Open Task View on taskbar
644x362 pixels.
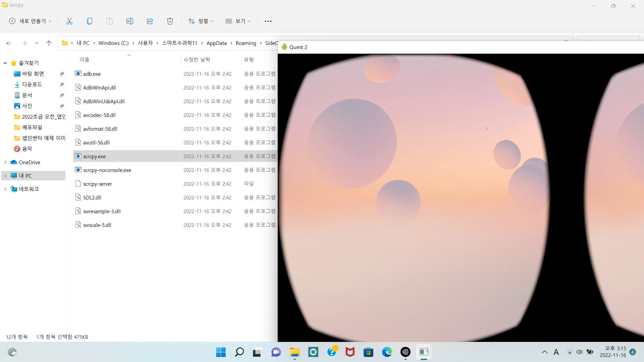click(257, 352)
